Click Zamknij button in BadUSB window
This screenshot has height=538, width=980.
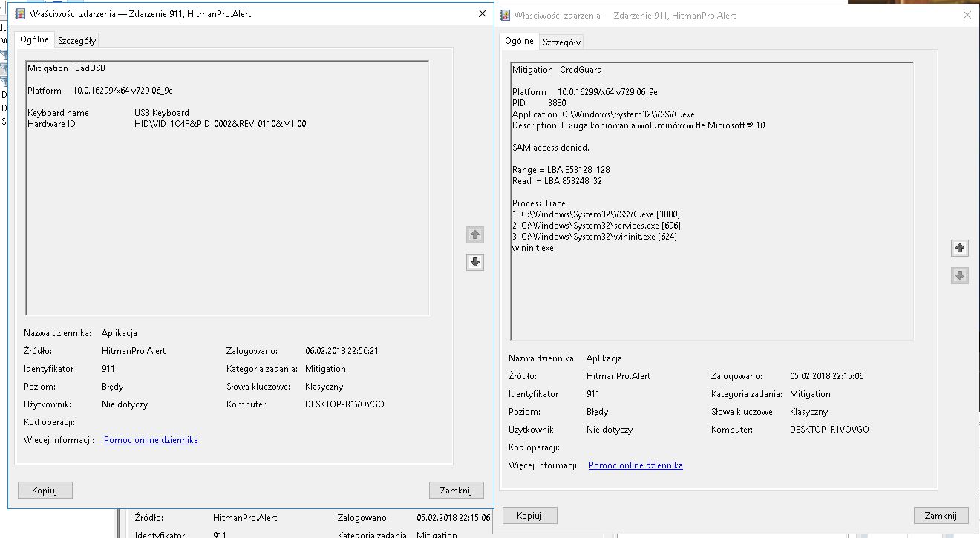pos(456,490)
